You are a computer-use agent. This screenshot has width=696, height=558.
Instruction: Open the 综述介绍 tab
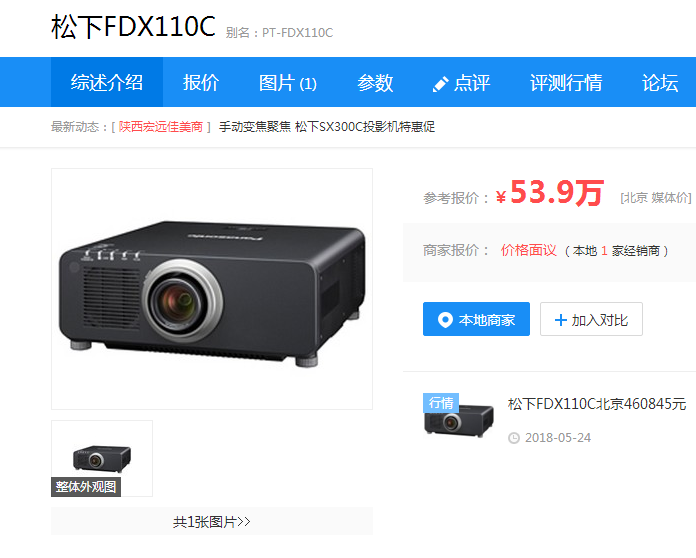[107, 82]
